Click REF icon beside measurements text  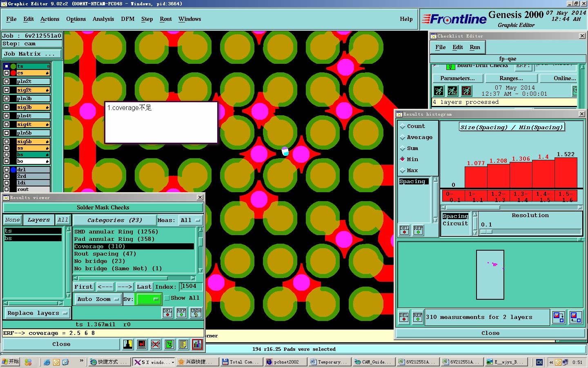(418, 317)
